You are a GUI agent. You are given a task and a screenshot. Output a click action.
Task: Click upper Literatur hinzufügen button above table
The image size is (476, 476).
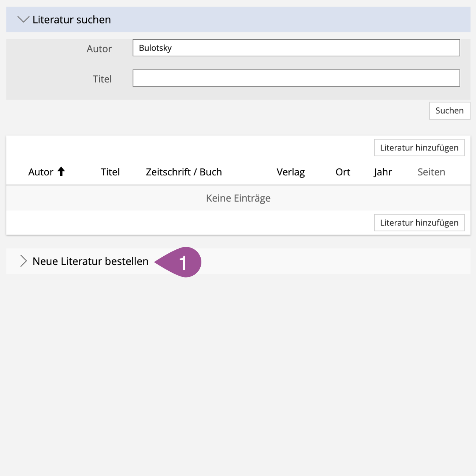point(419,148)
